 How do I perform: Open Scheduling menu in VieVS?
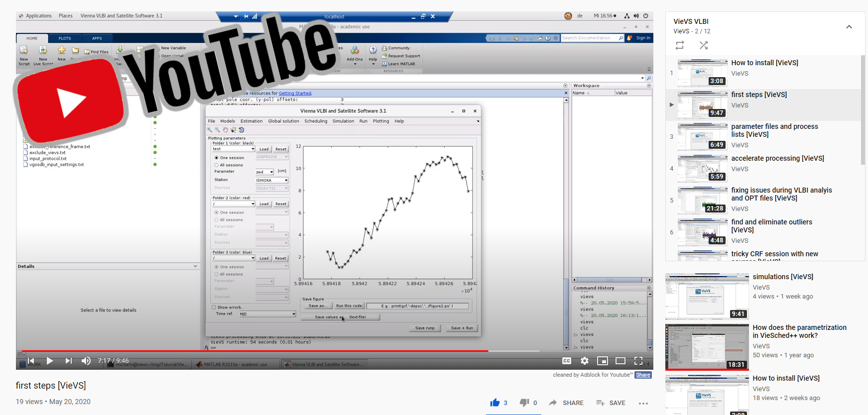click(316, 121)
